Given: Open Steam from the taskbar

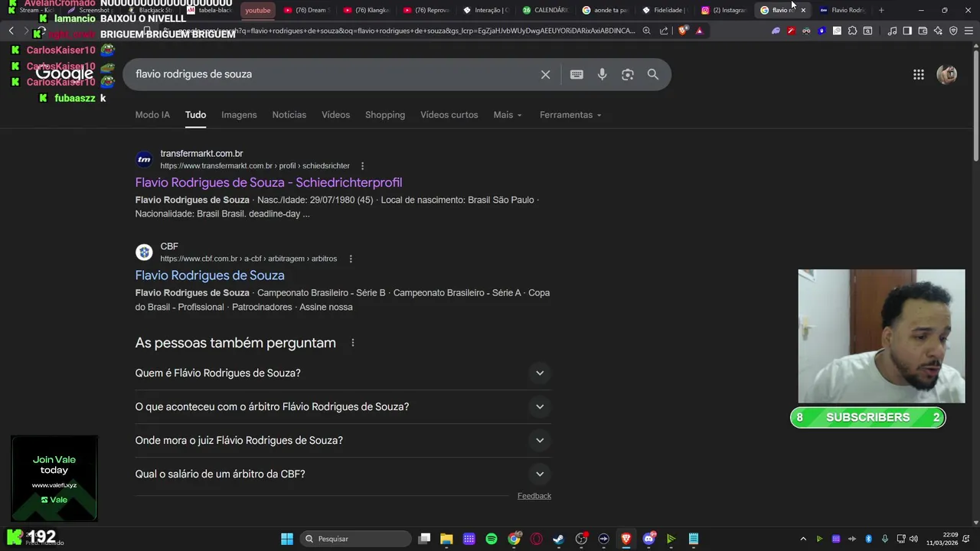Looking at the screenshot, I should pyautogui.click(x=558, y=539).
